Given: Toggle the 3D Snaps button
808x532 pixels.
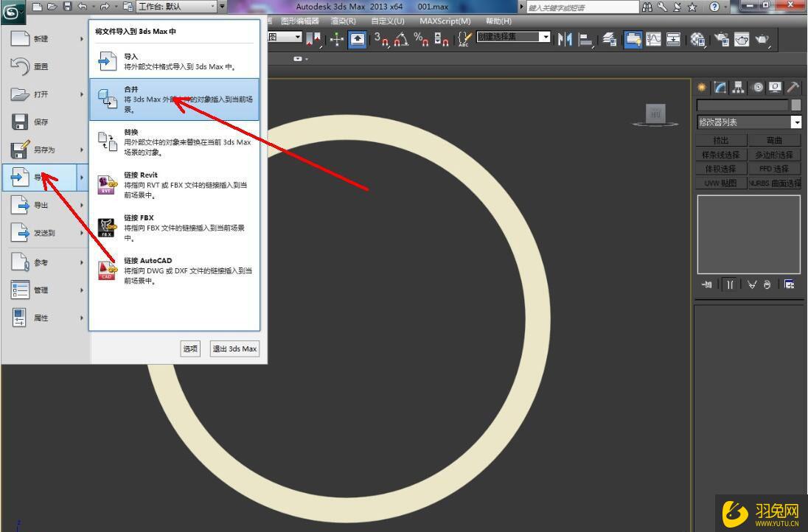Looking at the screenshot, I should click(381, 40).
